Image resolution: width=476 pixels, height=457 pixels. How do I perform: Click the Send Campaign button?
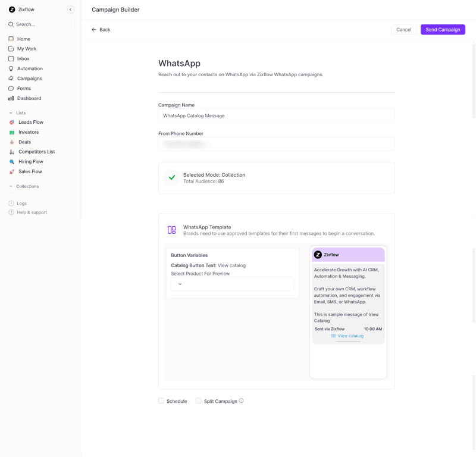pos(443,29)
